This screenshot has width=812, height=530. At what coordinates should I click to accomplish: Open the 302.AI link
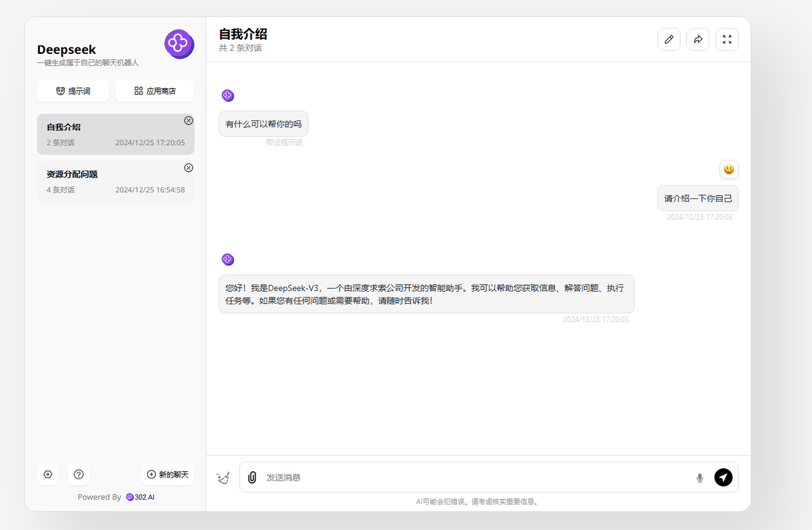(x=140, y=497)
